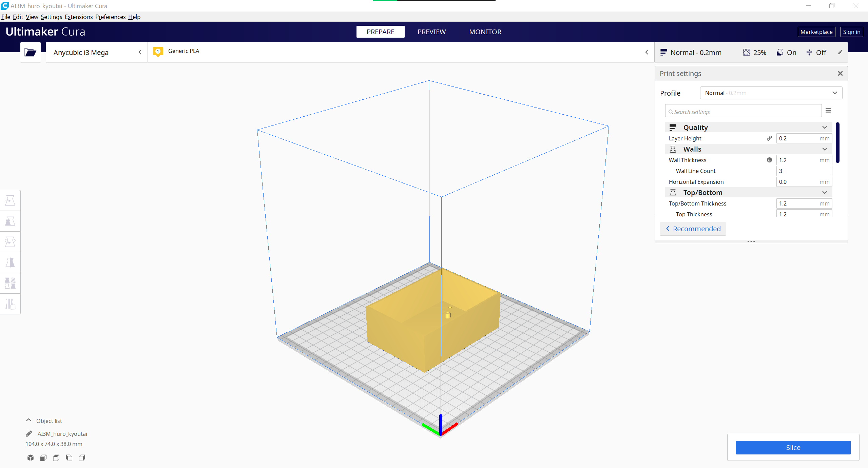Viewport: 868px width, 468px height.
Task: Collapse the Walls settings section
Action: coord(825,149)
